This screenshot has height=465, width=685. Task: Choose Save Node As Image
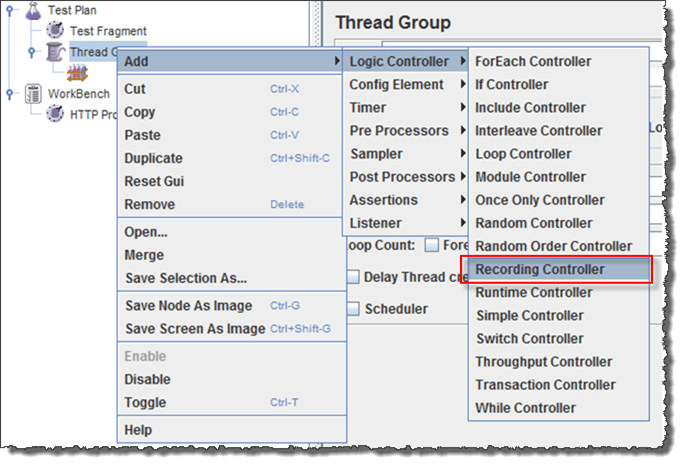(188, 305)
